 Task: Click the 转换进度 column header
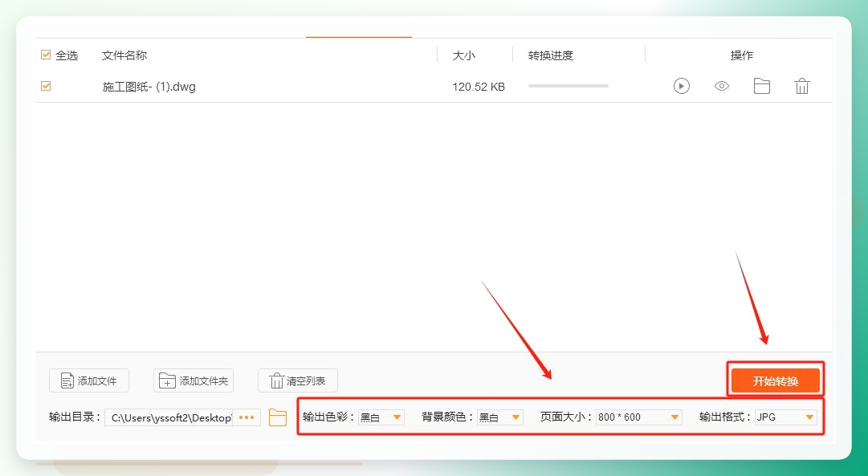pos(551,55)
